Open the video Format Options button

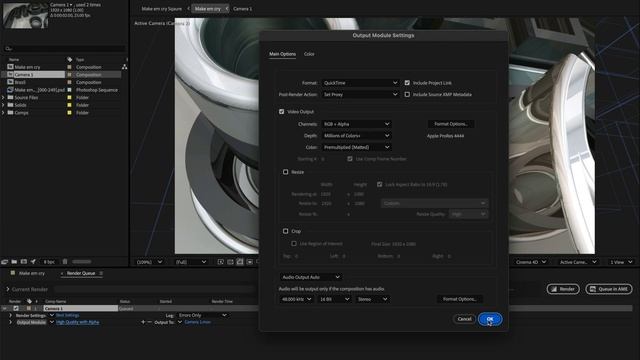(451, 124)
